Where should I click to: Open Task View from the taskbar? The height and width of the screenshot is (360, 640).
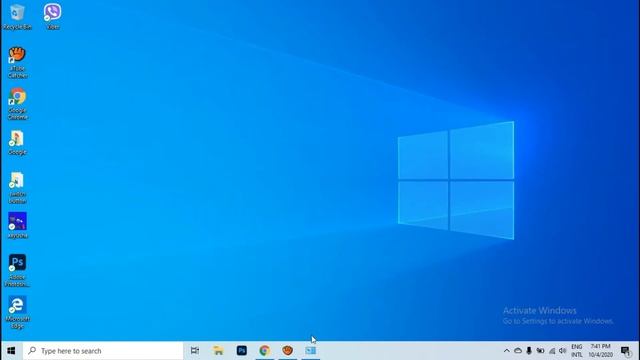tap(195, 351)
